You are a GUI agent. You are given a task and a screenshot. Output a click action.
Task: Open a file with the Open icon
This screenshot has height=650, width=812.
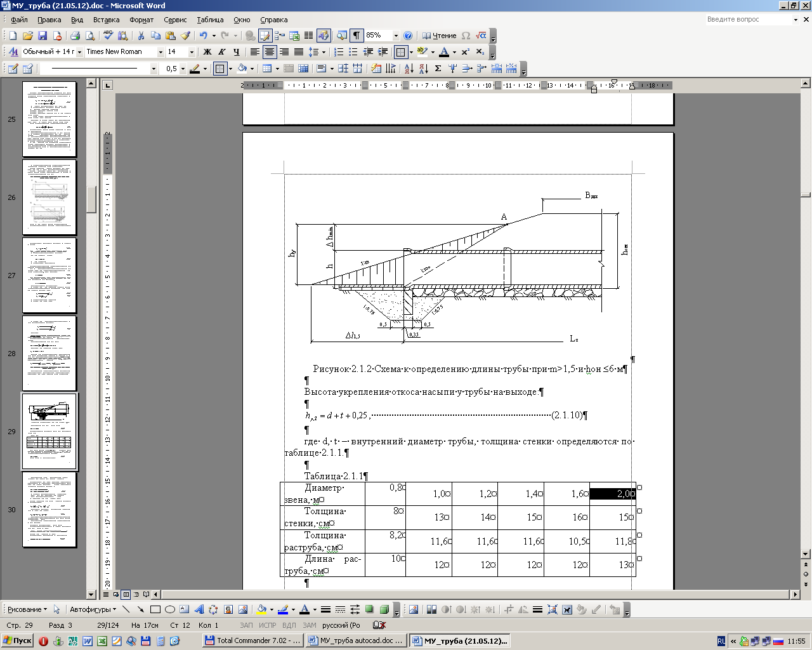27,36
